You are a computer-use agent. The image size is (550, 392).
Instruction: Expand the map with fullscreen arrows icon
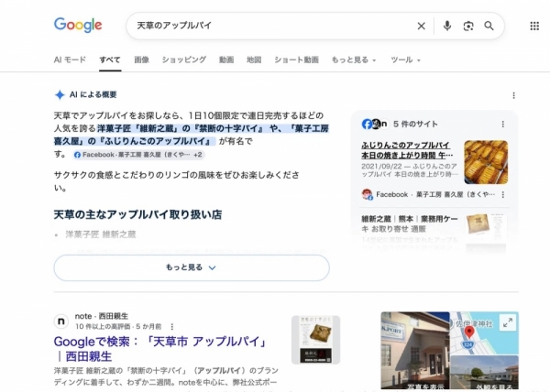[508, 322]
